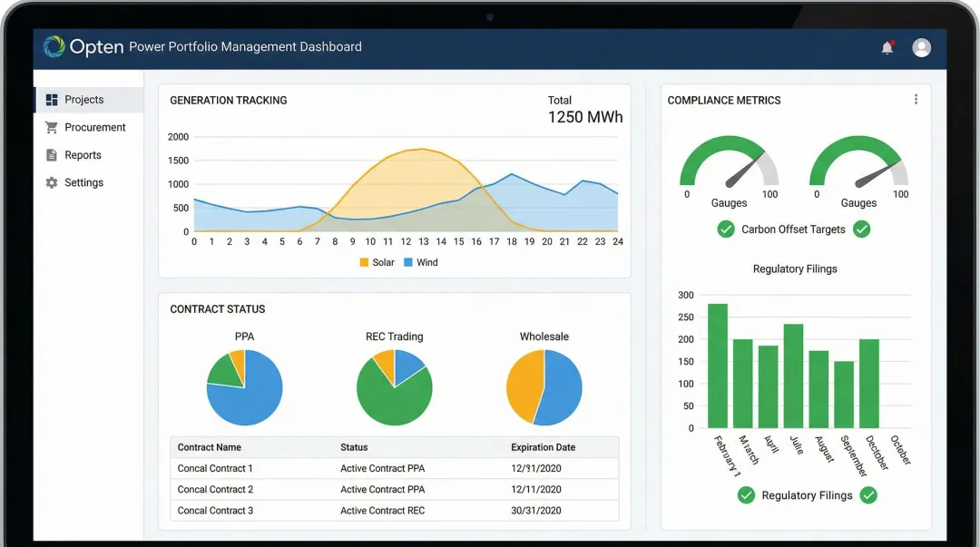Viewport: 980px width, 547px height.
Task: Switch to the Projects navigation entry
Action: point(84,99)
